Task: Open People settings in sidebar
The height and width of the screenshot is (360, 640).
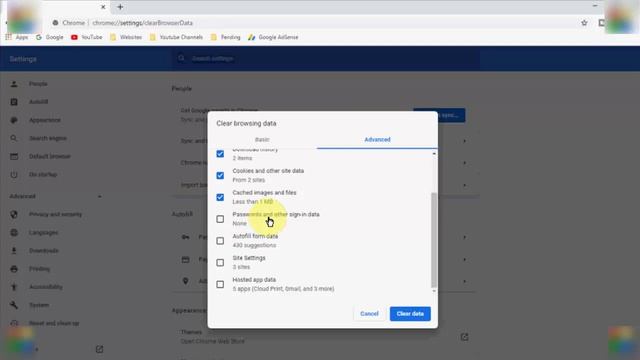Action: coord(38,84)
